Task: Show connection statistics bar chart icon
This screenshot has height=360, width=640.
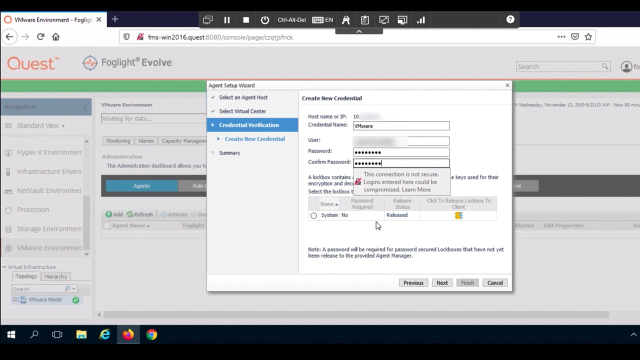Action: (421, 20)
